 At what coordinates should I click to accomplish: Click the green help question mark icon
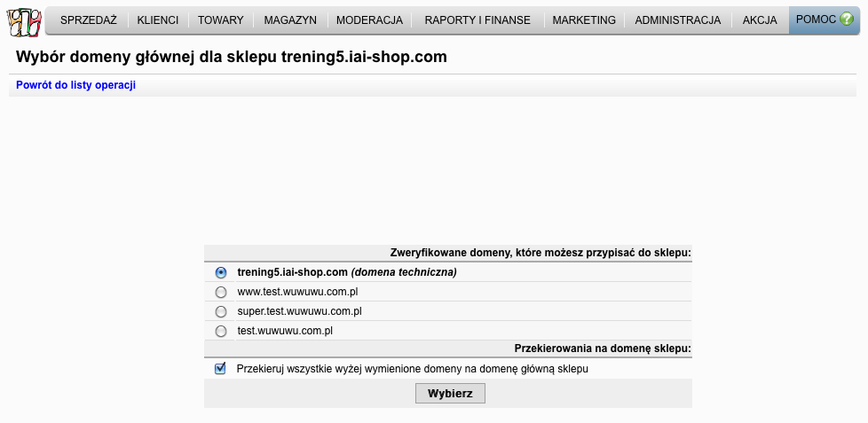(847, 20)
